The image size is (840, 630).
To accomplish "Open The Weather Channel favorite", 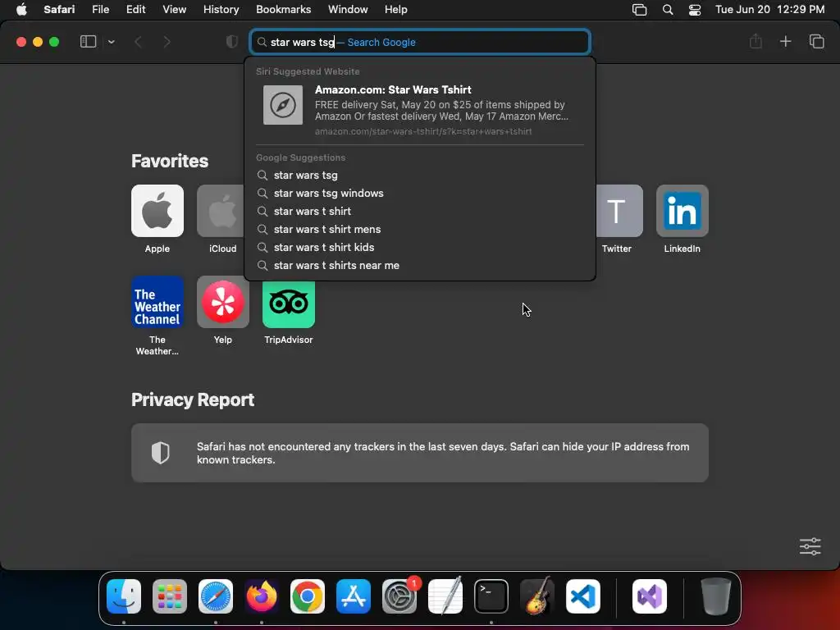I will click(x=157, y=302).
